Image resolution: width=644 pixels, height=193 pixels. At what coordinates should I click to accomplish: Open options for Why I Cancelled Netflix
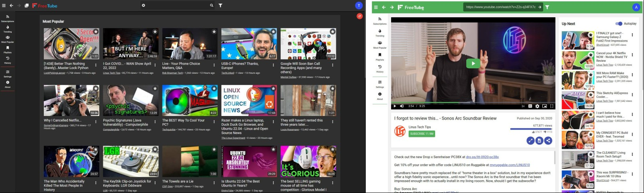tap(96, 122)
